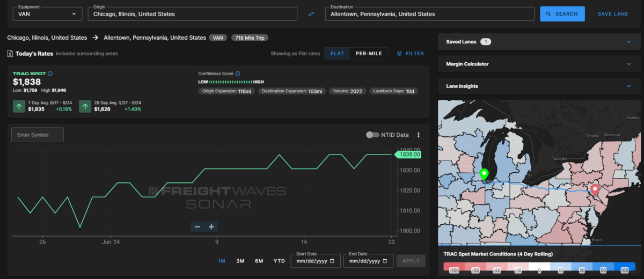Viewport: 644px width, 279px height.
Task: Open the Filter options
Action: pyautogui.click(x=411, y=54)
